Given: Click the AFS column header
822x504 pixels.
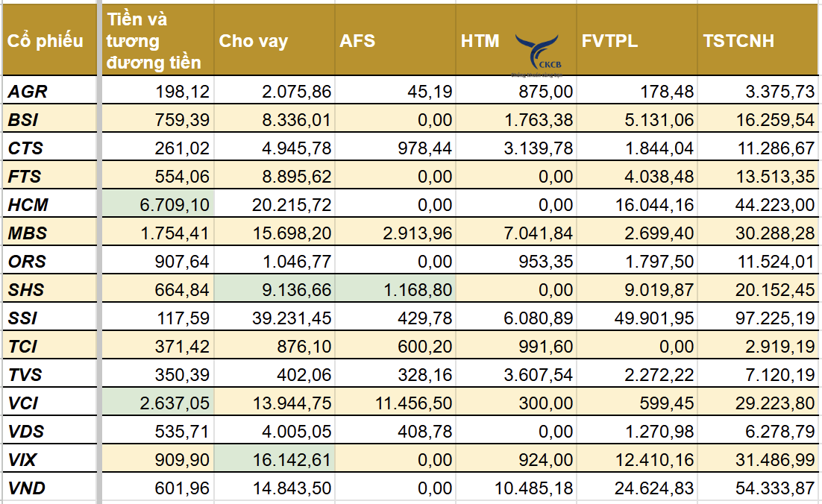Looking at the screenshot, I should 357,41.
